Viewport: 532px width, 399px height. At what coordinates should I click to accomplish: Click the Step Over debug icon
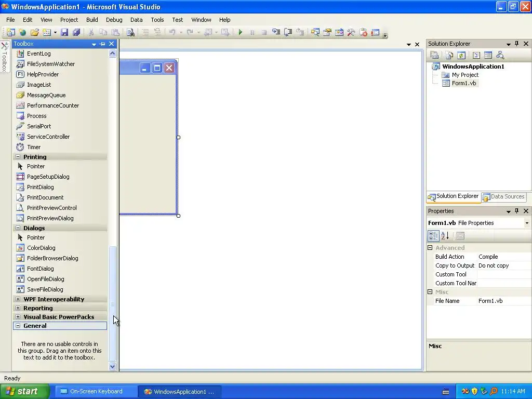288,32
